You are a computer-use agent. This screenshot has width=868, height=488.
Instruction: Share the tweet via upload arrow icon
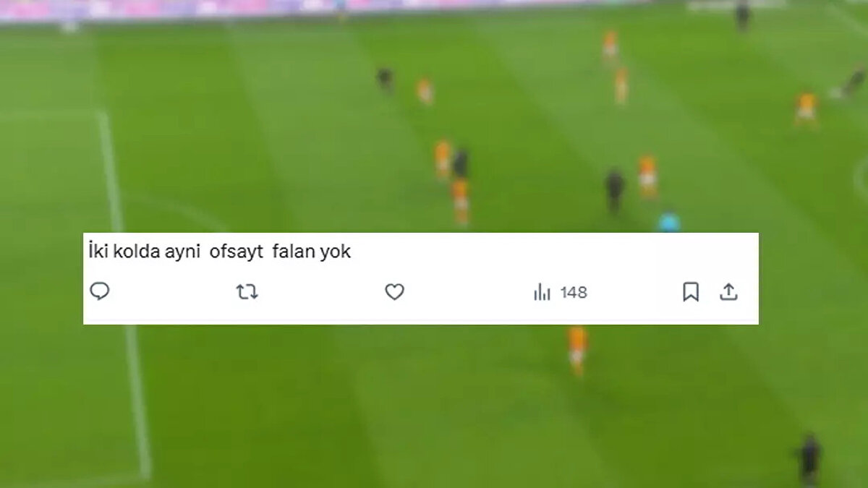coord(728,292)
